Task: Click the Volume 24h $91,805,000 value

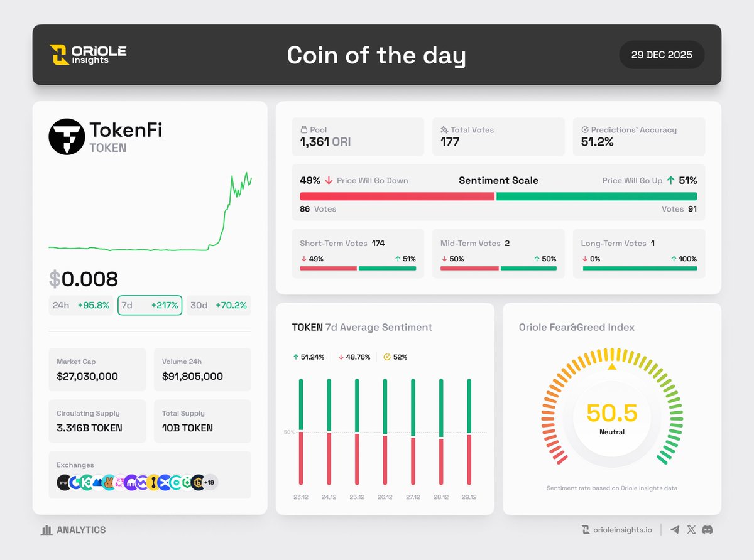Action: 192,376
